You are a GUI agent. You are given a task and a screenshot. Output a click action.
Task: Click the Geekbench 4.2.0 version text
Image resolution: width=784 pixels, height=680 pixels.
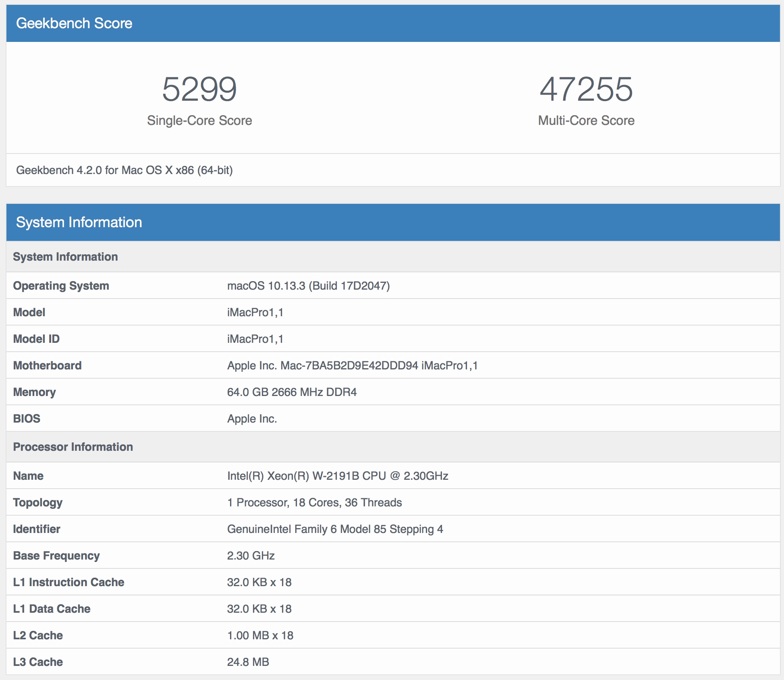pyautogui.click(x=124, y=170)
